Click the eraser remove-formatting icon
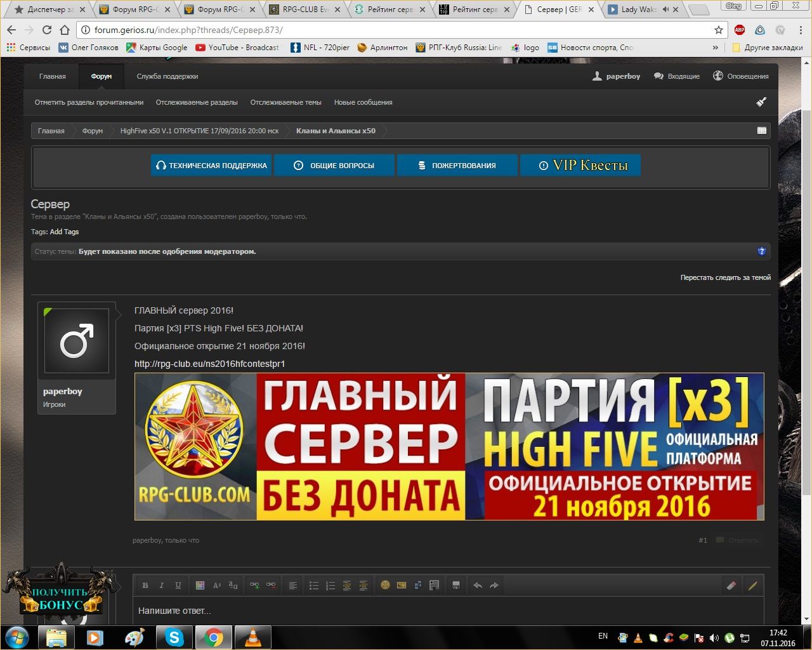The height and width of the screenshot is (650, 812). click(731, 585)
